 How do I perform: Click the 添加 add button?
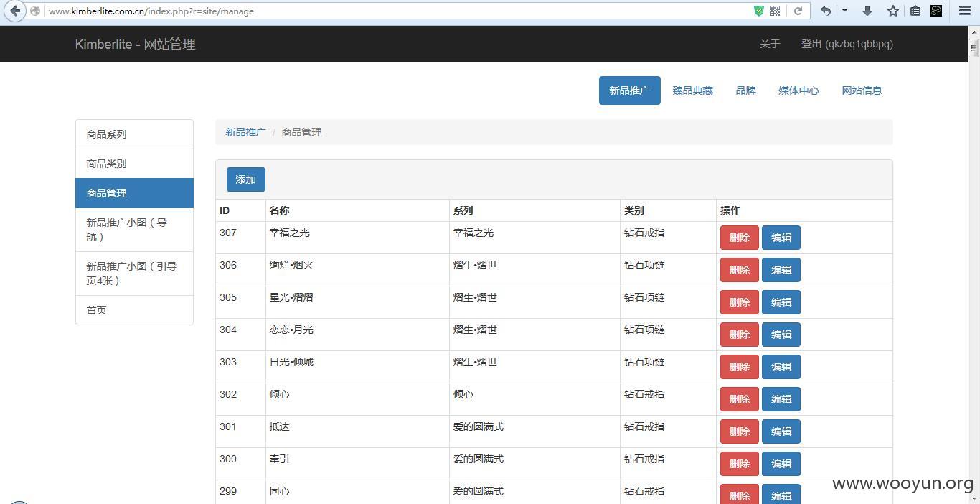pyautogui.click(x=246, y=179)
